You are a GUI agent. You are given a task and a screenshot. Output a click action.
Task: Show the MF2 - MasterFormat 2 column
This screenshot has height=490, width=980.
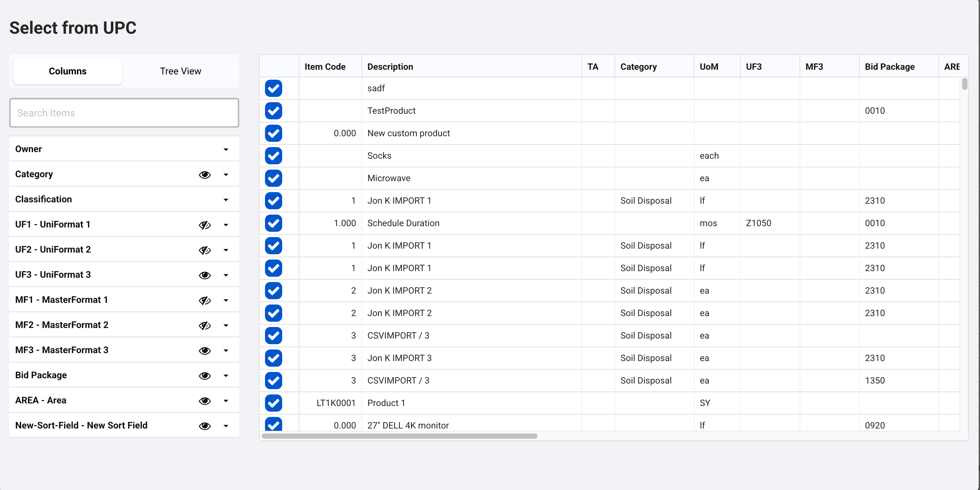pyautogui.click(x=205, y=325)
